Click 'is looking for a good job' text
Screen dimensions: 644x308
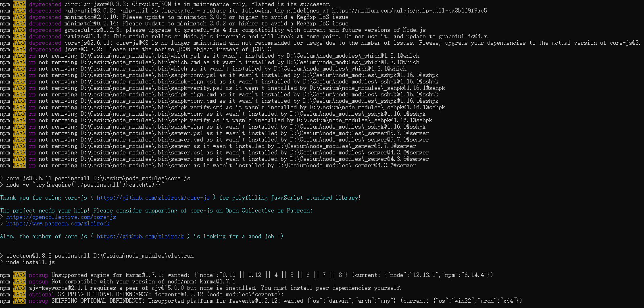point(233,236)
